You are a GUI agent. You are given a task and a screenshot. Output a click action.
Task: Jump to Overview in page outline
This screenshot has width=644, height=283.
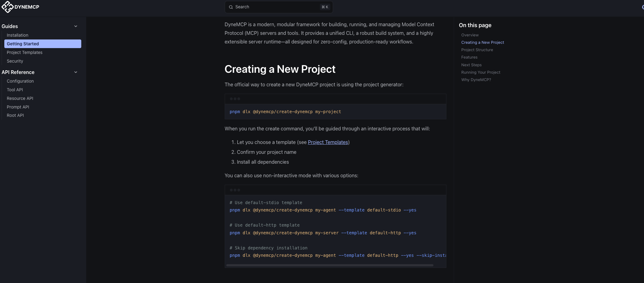[x=470, y=35]
